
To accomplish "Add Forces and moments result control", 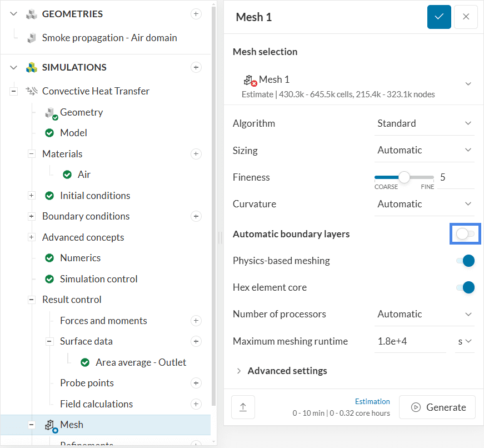I will [196, 321].
